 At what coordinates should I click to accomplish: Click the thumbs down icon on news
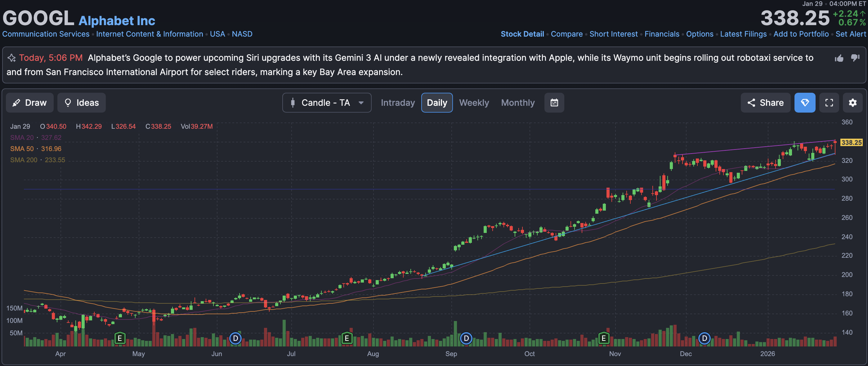855,58
